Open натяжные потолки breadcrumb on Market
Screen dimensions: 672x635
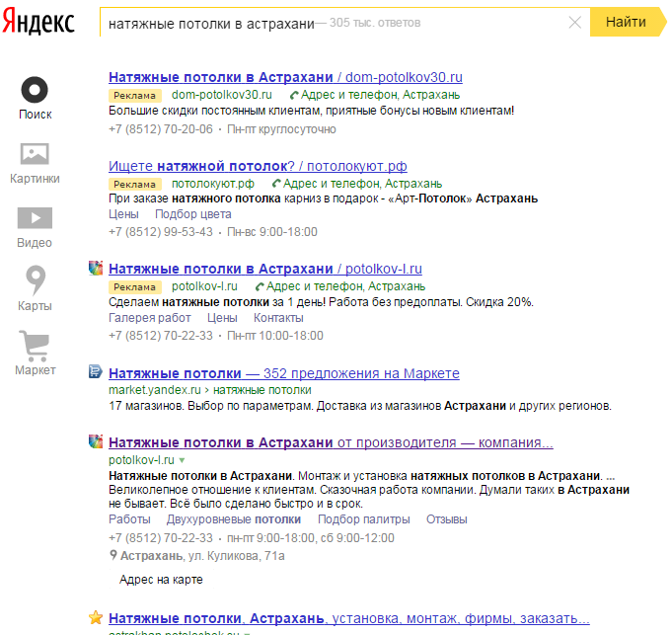point(262,390)
